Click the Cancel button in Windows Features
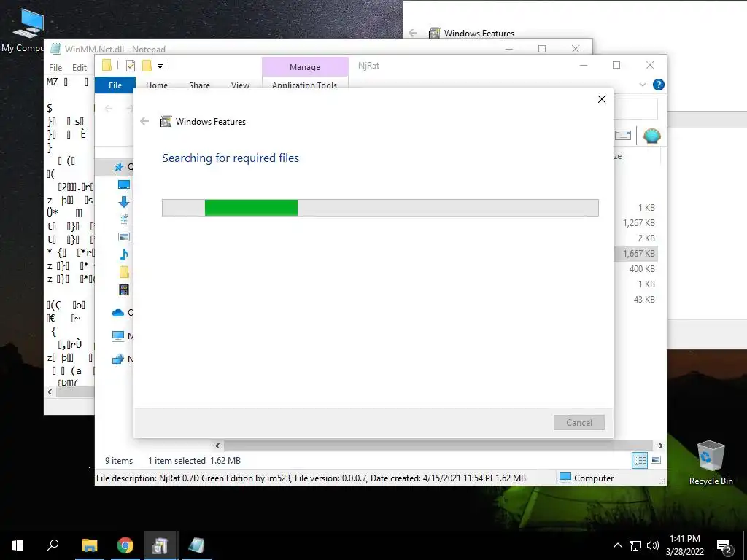This screenshot has height=560, width=747. pos(578,422)
